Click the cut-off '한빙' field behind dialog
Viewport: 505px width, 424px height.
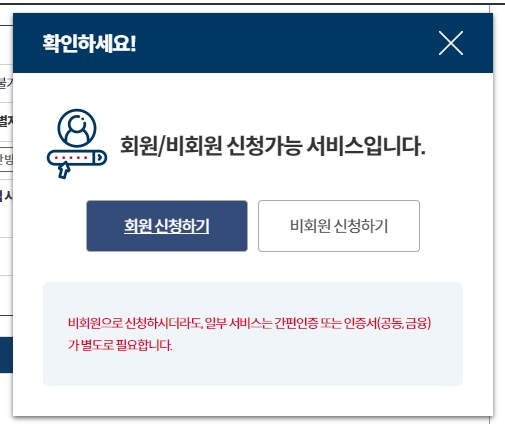click(6, 159)
